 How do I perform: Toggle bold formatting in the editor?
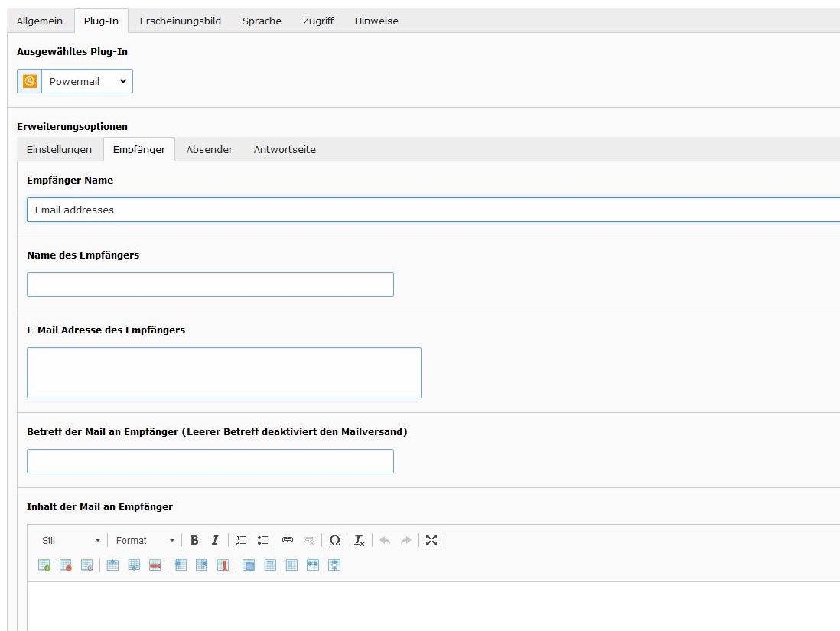194,540
